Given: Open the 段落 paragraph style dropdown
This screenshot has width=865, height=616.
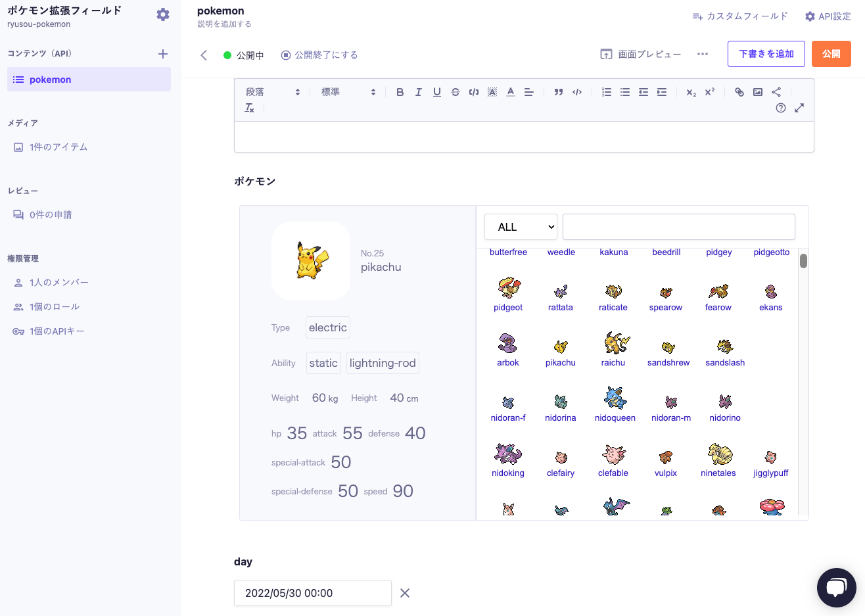Looking at the screenshot, I should (273, 92).
